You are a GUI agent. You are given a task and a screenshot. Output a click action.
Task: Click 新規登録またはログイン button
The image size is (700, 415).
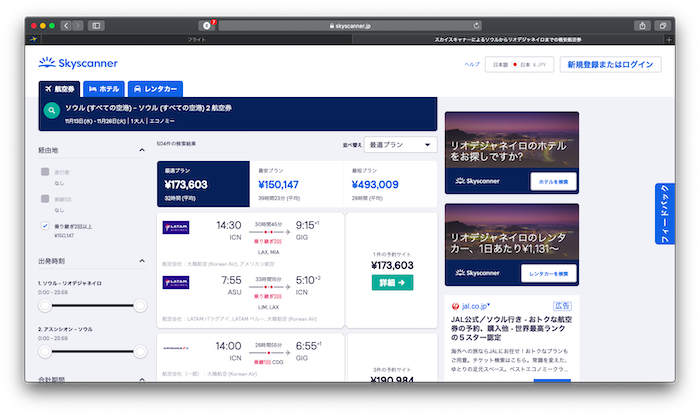[x=610, y=65]
